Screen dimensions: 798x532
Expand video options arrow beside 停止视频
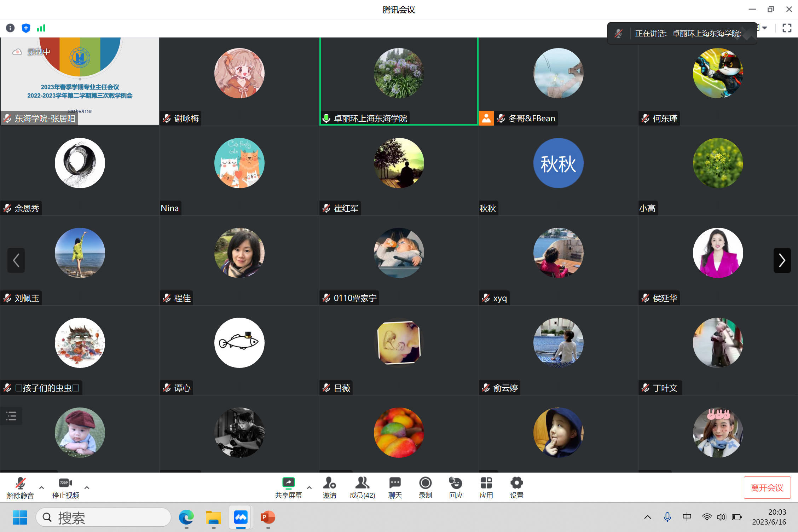pos(87,487)
